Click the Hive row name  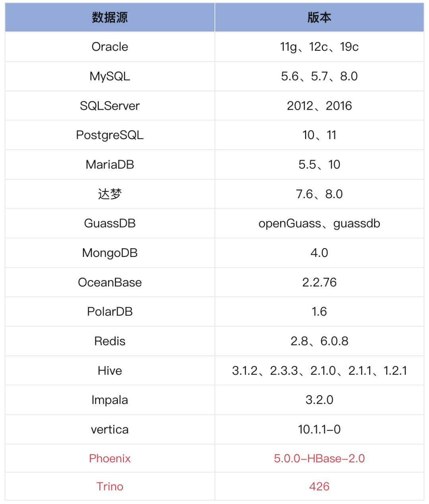pos(110,371)
